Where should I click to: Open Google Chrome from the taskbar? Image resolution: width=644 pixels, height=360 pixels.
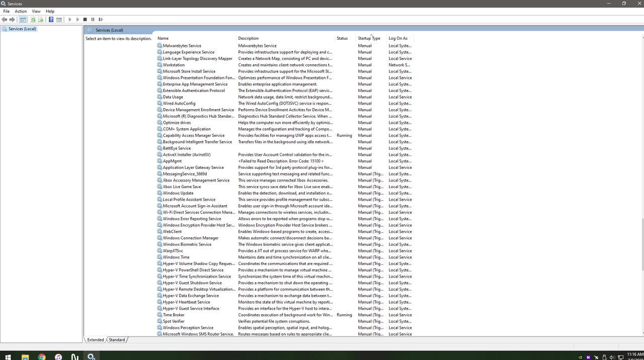pos(42,357)
